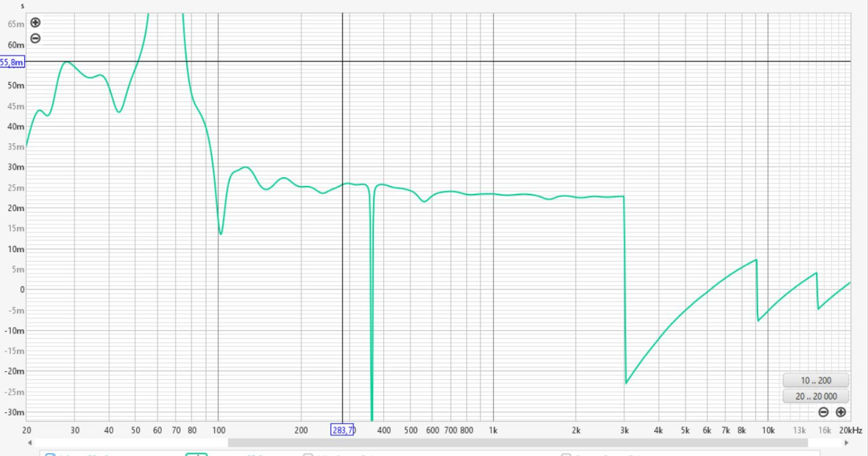The height and width of the screenshot is (456, 868).
Task: Click the horizontal scrollbar thumb
Action: tap(518, 443)
